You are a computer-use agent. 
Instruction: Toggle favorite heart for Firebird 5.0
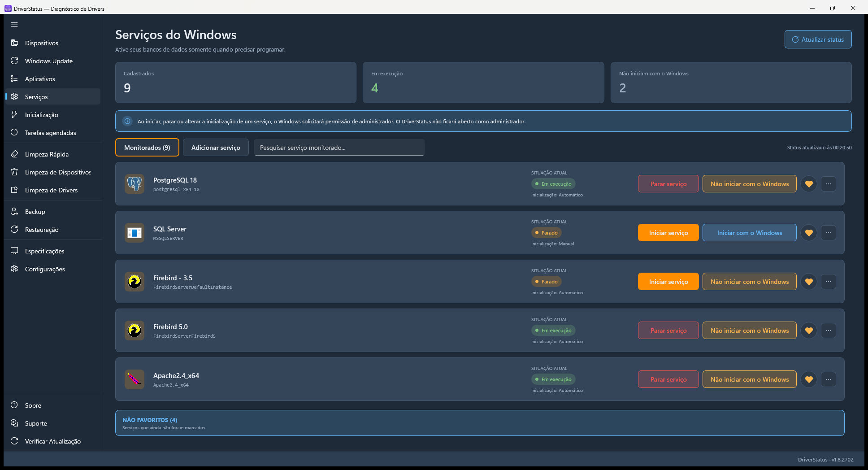[x=809, y=331]
